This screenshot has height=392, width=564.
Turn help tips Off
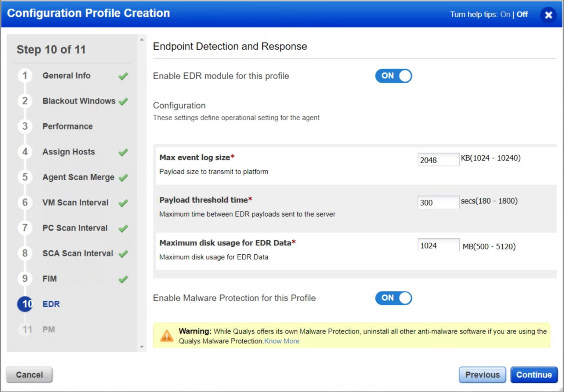pos(522,14)
